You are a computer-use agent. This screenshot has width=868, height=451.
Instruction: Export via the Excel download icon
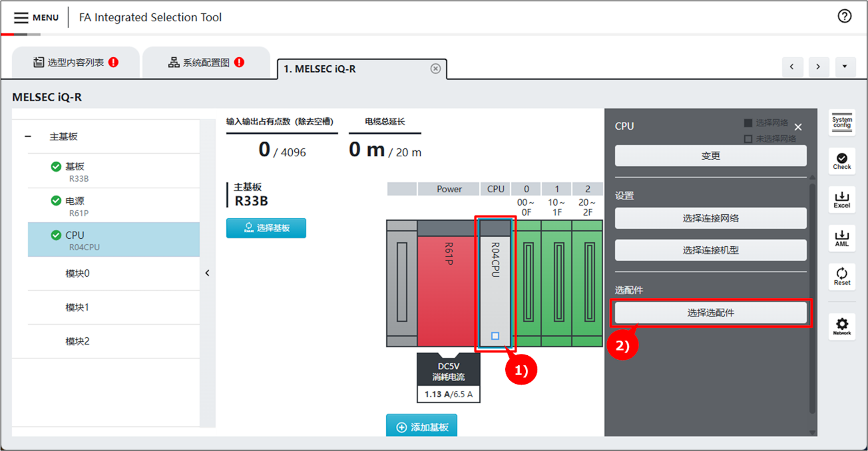(x=842, y=199)
